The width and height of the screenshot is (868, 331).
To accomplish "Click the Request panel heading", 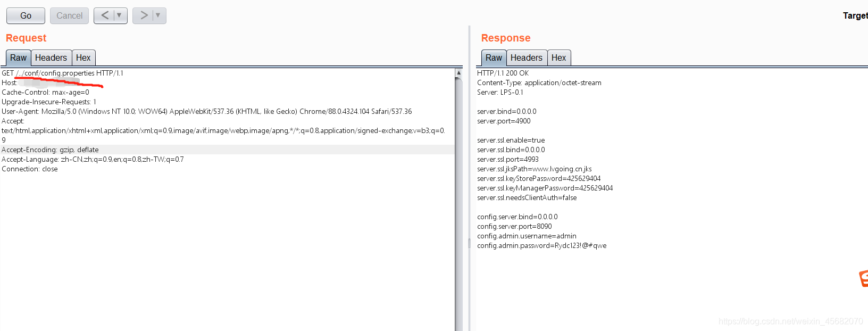I will tap(26, 38).
